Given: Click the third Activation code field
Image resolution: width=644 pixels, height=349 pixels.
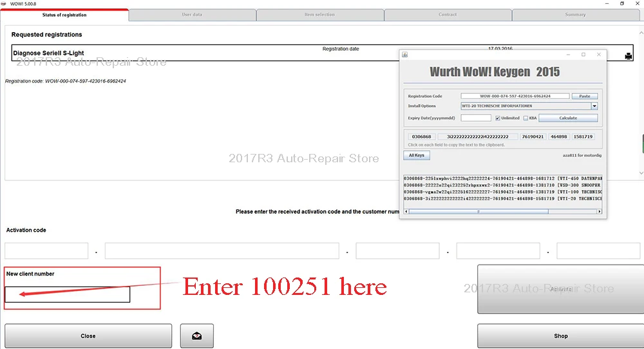Looking at the screenshot, I should click(397, 251).
